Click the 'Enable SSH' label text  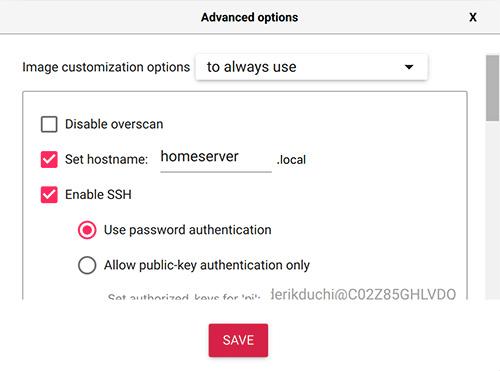click(98, 195)
